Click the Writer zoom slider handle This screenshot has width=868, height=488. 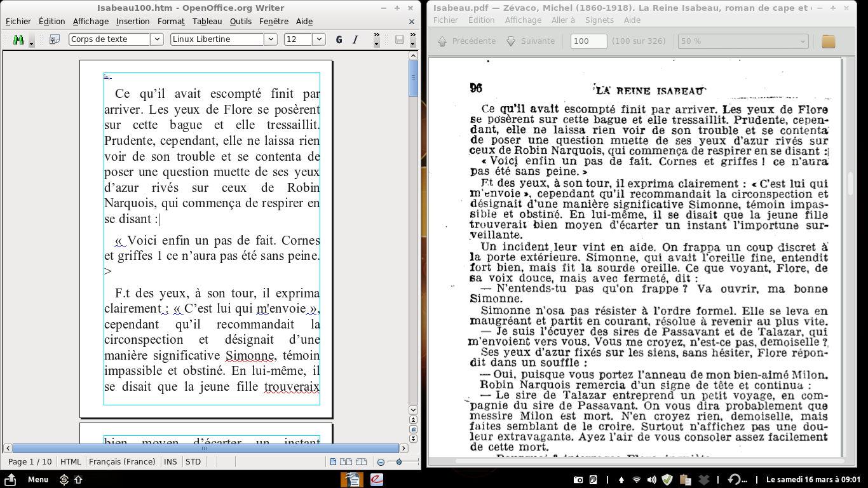398,462
